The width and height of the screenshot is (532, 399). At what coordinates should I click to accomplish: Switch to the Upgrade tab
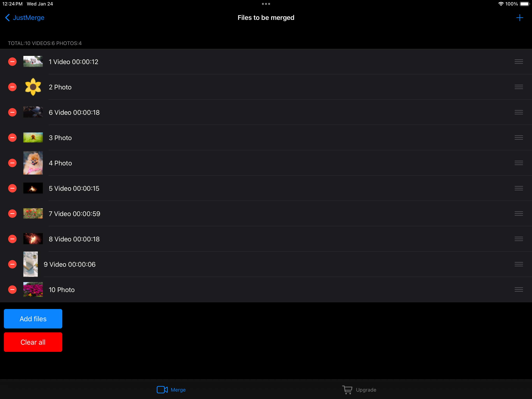(359, 390)
